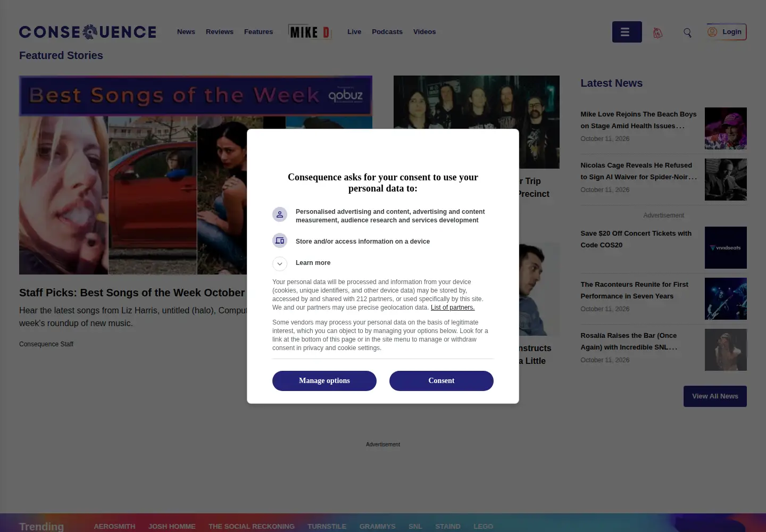Open the Reviews menu item
Screen dimensions: 766x532
coord(220,32)
